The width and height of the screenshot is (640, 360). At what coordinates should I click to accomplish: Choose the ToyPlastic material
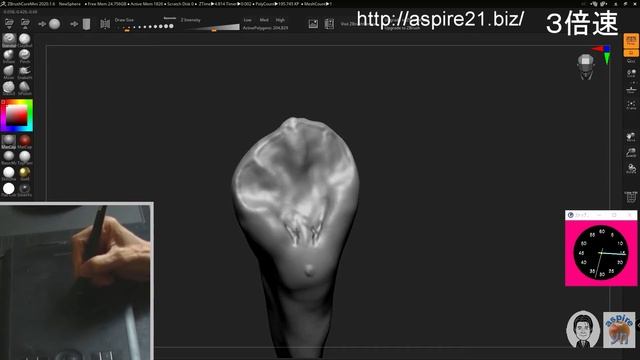click(24, 157)
